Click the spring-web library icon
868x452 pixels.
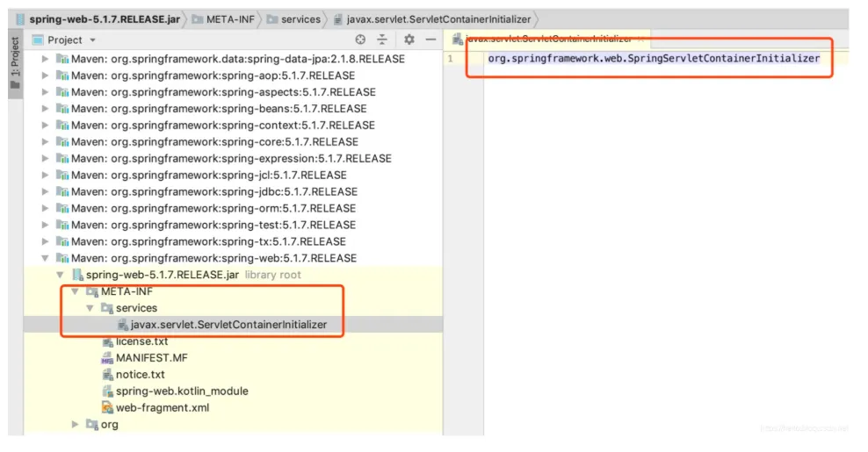(62, 258)
